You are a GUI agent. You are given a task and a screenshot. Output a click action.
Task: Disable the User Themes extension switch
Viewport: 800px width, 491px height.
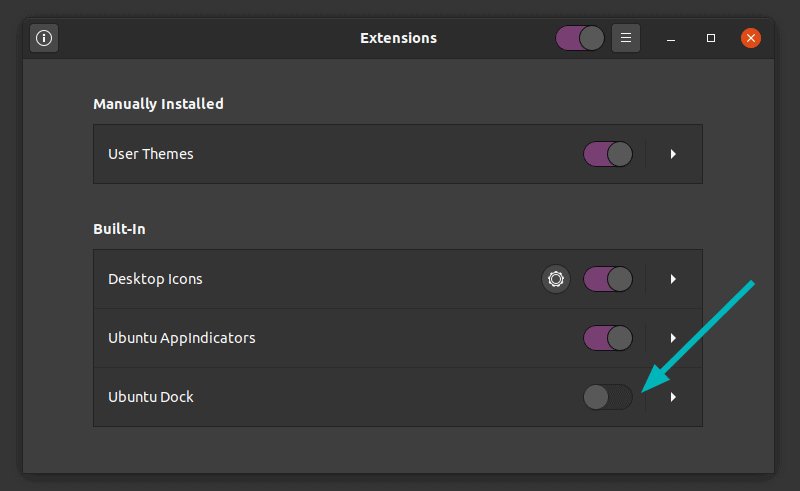[x=608, y=154]
